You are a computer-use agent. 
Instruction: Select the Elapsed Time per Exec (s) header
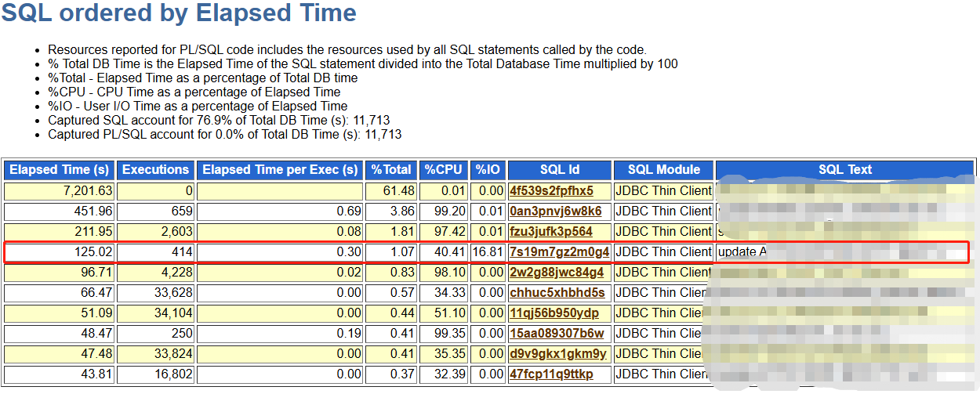[x=280, y=170]
